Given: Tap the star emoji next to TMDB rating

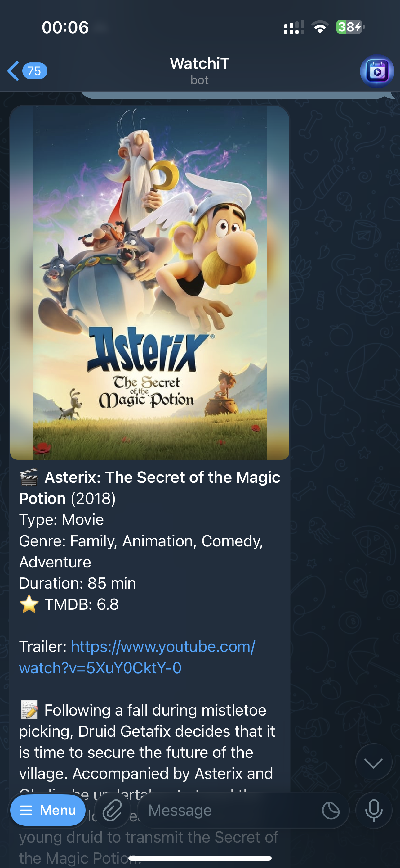Looking at the screenshot, I should (x=29, y=604).
